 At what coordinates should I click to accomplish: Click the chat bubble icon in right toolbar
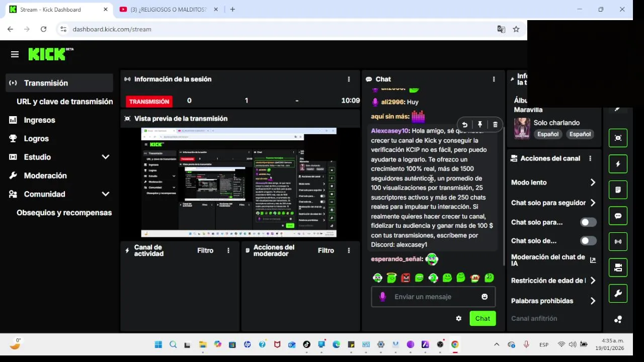[x=618, y=216]
